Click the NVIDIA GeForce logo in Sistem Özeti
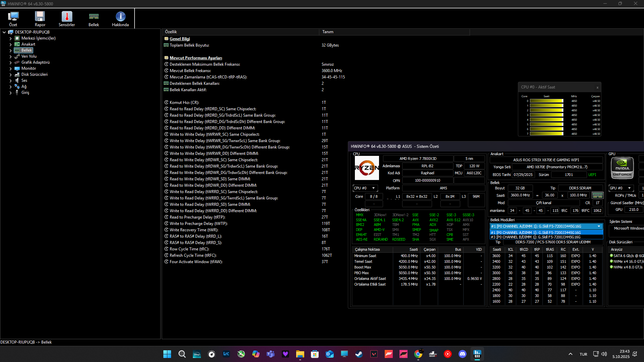 coord(623,168)
